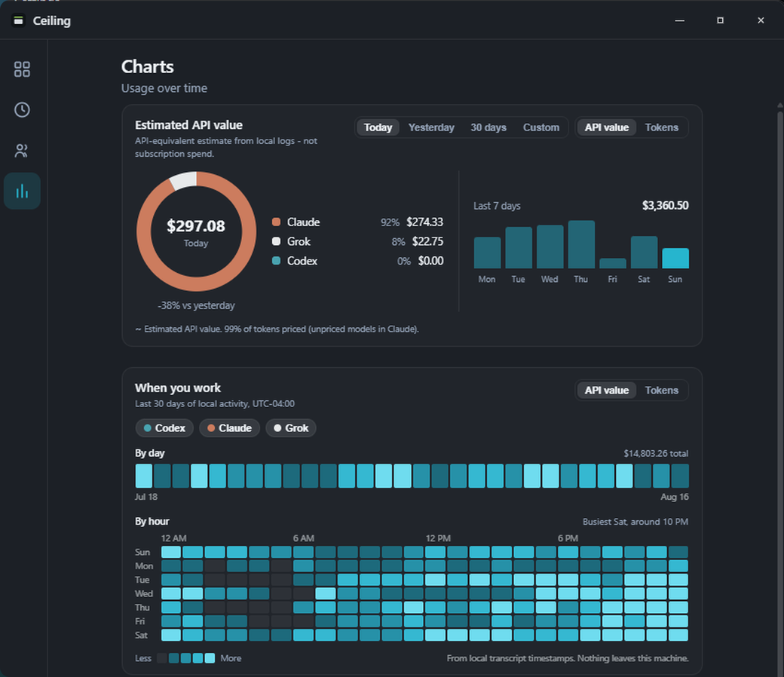Click the Grok $22.75 value
The image size is (784, 677).
pos(427,241)
